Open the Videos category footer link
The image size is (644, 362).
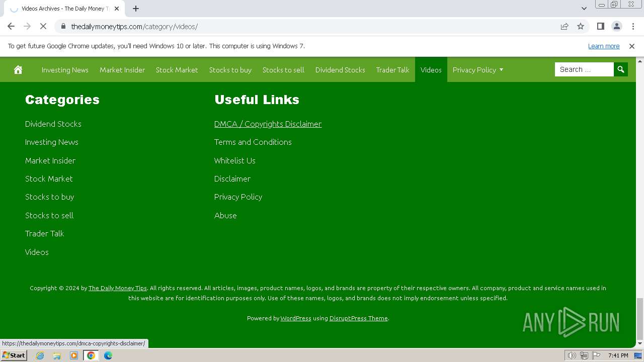(37, 252)
